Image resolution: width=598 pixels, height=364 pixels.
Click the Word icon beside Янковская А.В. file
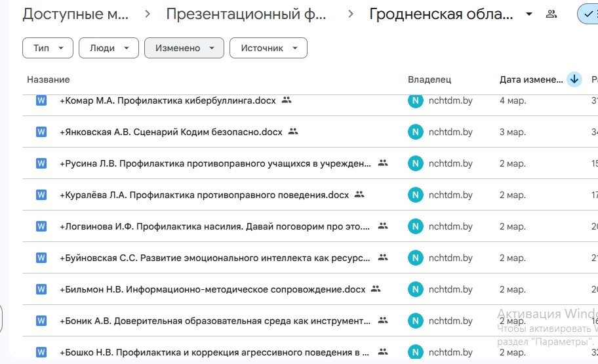pyautogui.click(x=41, y=132)
